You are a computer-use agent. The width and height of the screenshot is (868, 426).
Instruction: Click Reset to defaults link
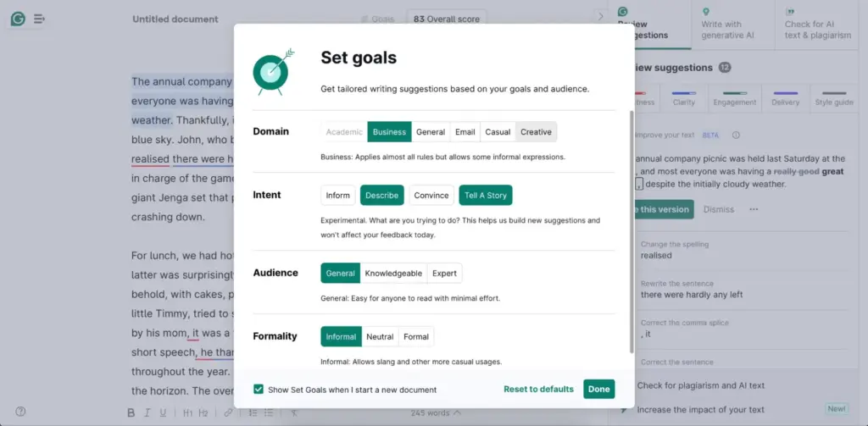pyautogui.click(x=538, y=389)
